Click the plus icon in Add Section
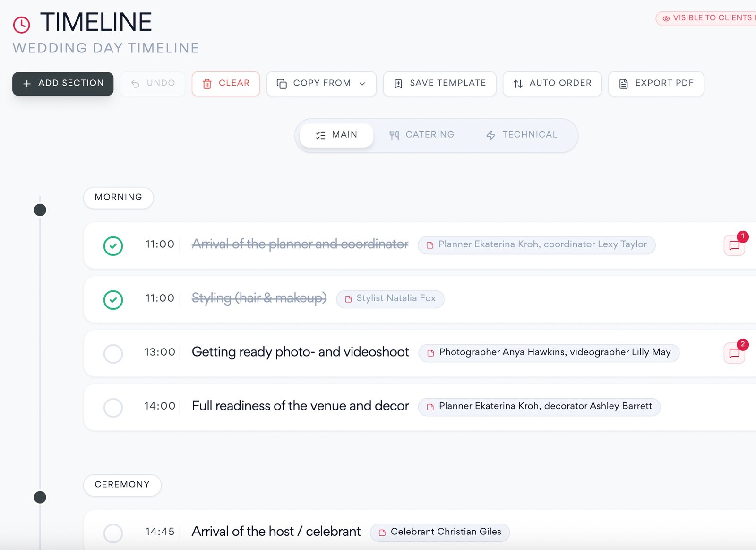Screen dimensions: 756x550 pos(27,84)
